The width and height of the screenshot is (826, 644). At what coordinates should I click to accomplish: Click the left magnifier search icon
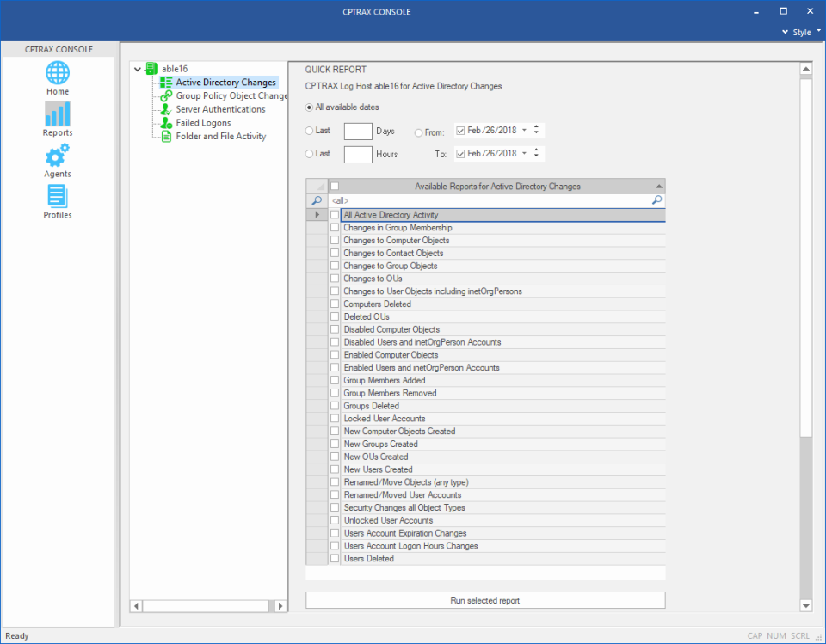(x=317, y=200)
